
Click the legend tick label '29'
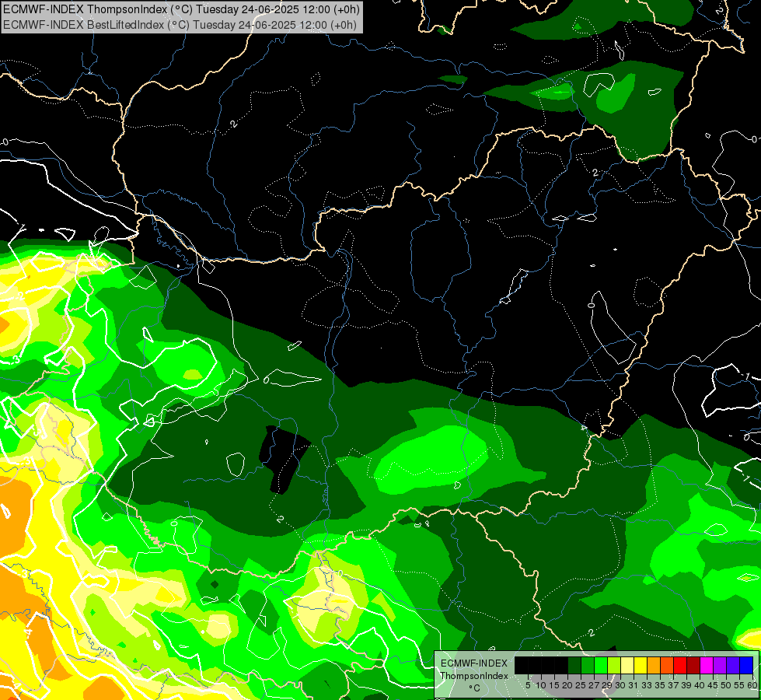tap(608, 685)
